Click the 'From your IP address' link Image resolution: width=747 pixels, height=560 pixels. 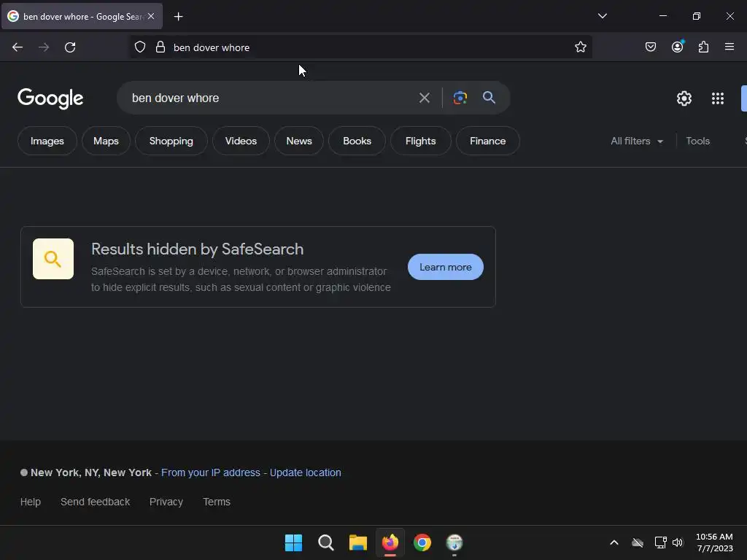211,472
